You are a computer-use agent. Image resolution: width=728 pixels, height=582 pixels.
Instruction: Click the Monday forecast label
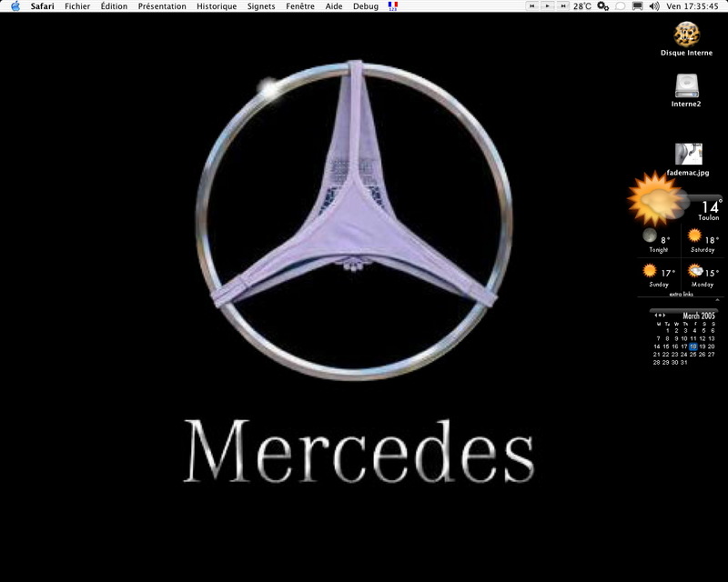pyautogui.click(x=702, y=284)
